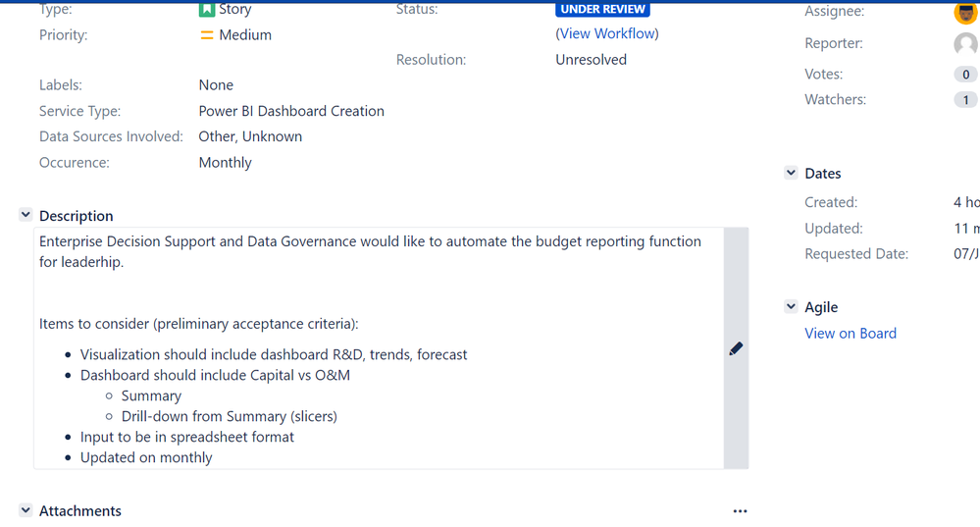Viewport: 980px width, 527px height.
Task: Click the 'Attachments' section heading
Action: pyautogui.click(x=80, y=511)
